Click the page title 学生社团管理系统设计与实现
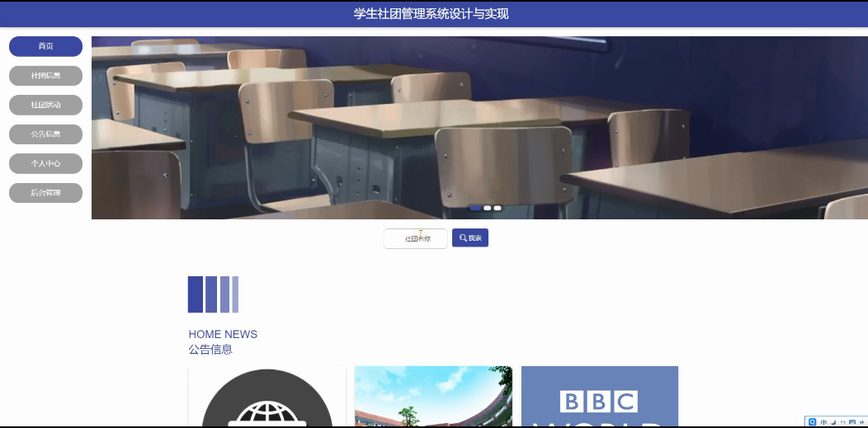 pos(432,14)
